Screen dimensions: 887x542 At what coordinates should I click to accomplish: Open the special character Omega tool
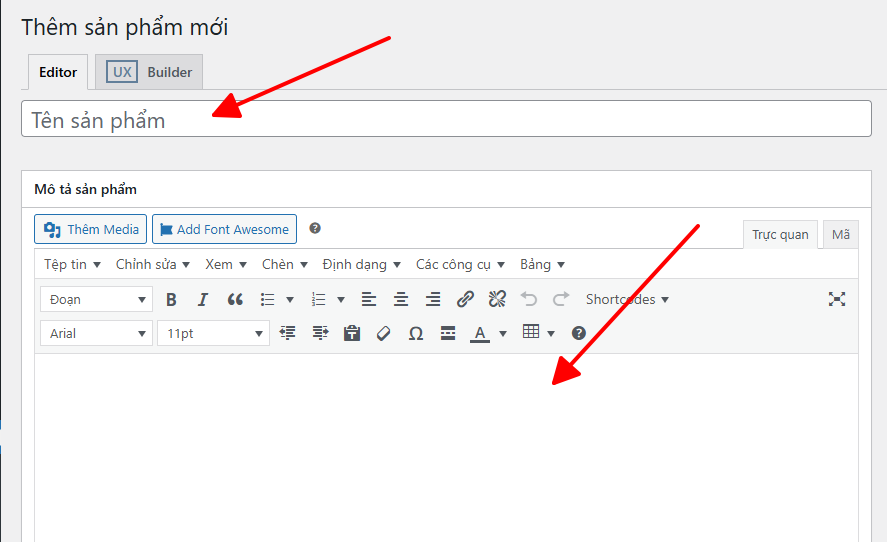coord(416,333)
